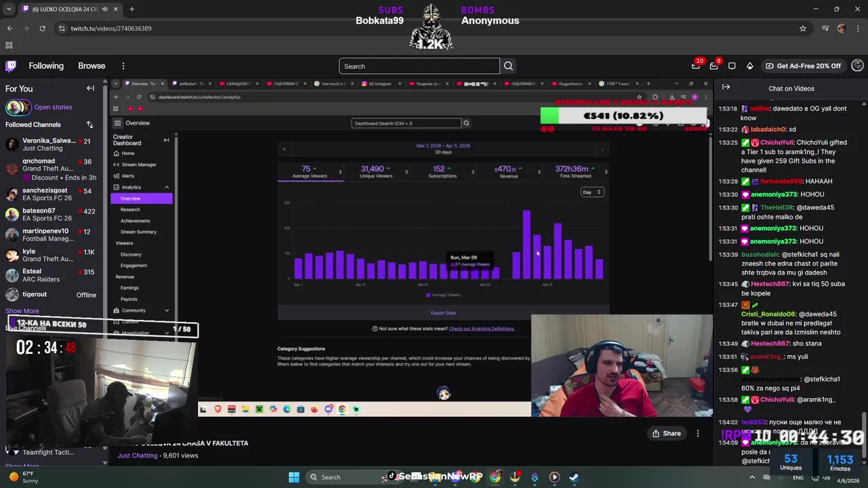Viewport: 868px width, 488px height.
Task: Open the browser profile avatar
Action: (842, 28)
